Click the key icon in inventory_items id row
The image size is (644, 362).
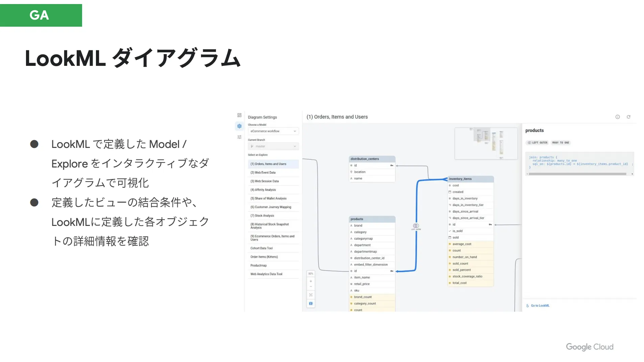point(490,224)
